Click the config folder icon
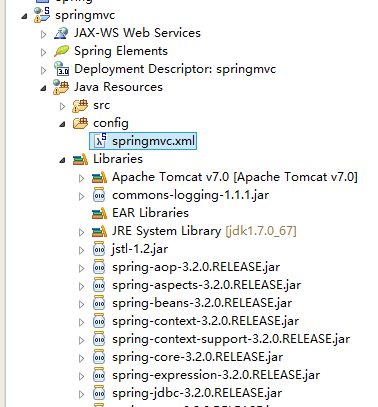378x407 pixels. [80, 123]
